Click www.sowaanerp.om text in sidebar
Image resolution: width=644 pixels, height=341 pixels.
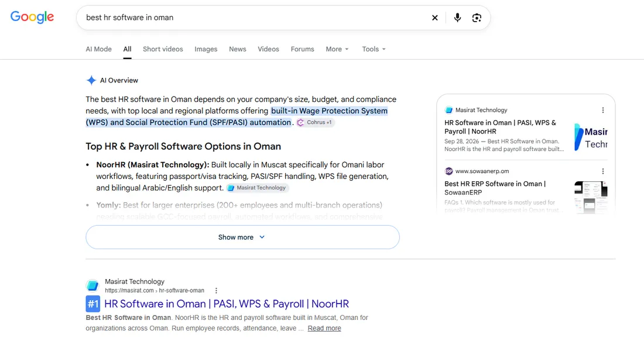482,171
